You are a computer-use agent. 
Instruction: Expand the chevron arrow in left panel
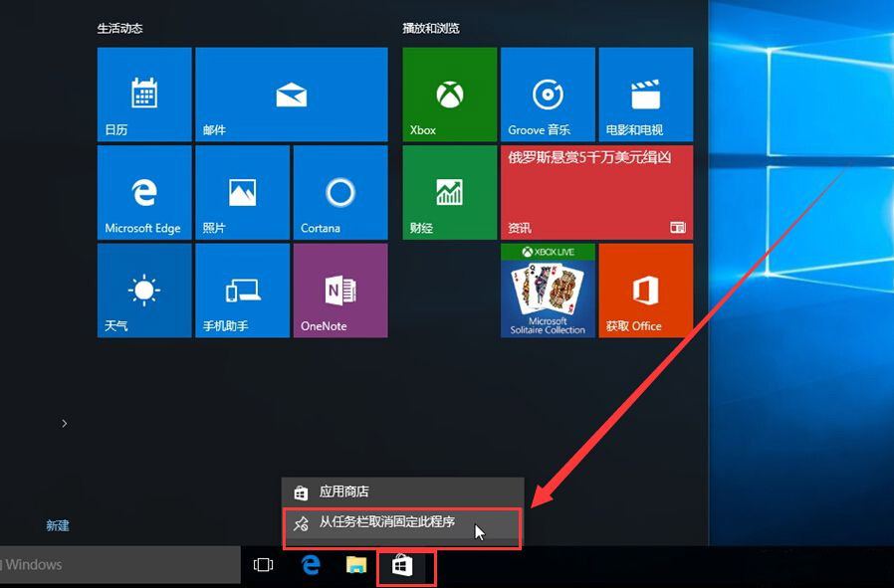[65, 423]
